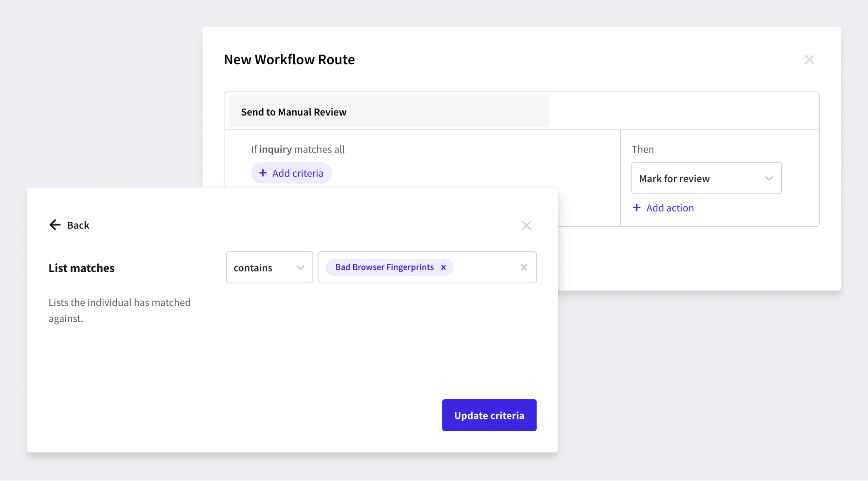Image resolution: width=868 pixels, height=481 pixels.
Task: Dismiss the New Workflow Route dialog
Action: 809,59
